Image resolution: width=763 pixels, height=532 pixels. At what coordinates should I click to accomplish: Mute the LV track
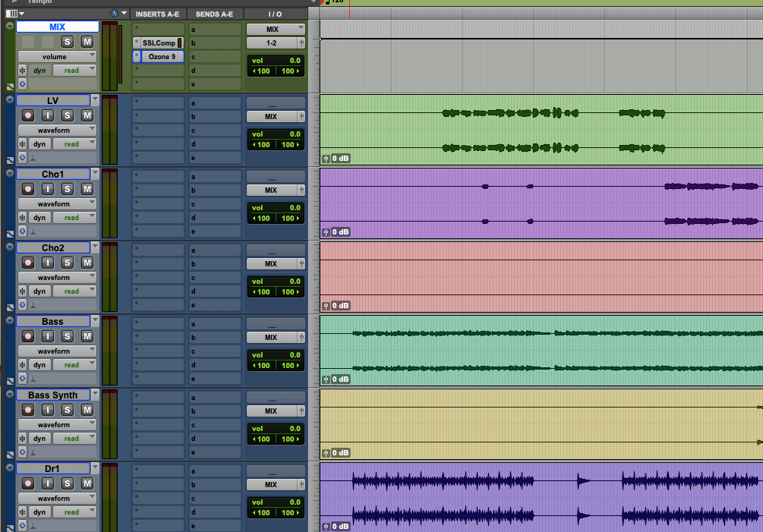click(x=87, y=115)
